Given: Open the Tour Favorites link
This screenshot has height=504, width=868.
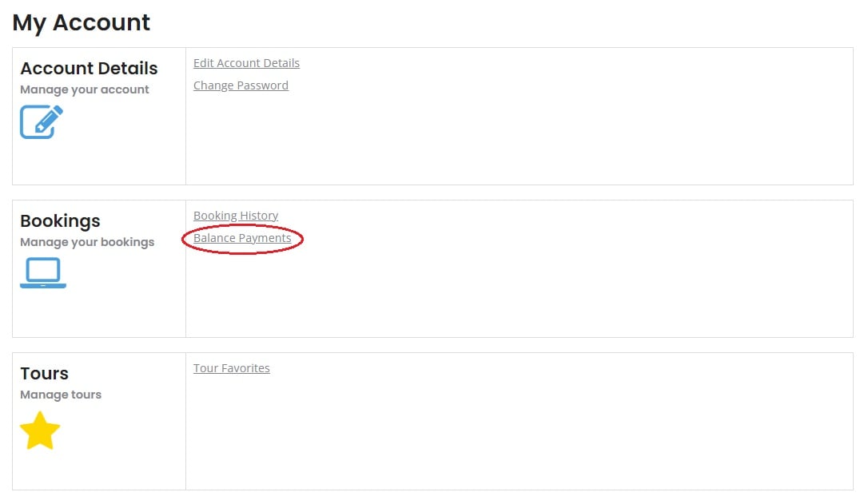Looking at the screenshot, I should pos(232,368).
